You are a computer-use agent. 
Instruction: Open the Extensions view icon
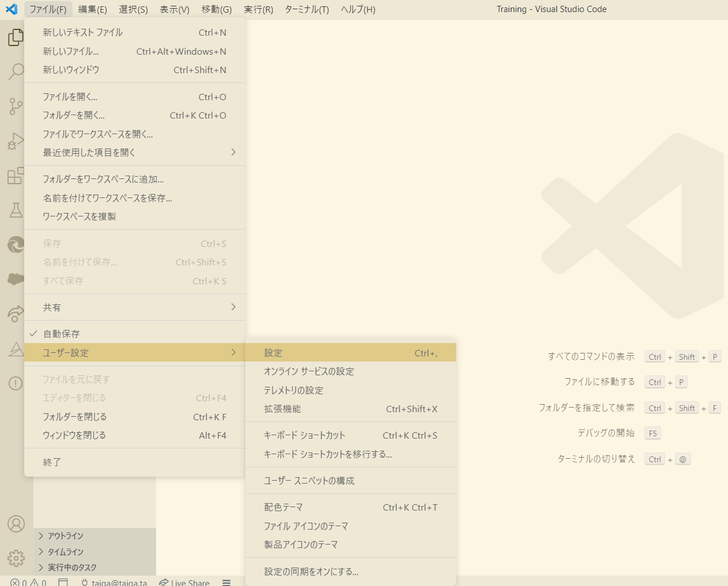click(16, 176)
